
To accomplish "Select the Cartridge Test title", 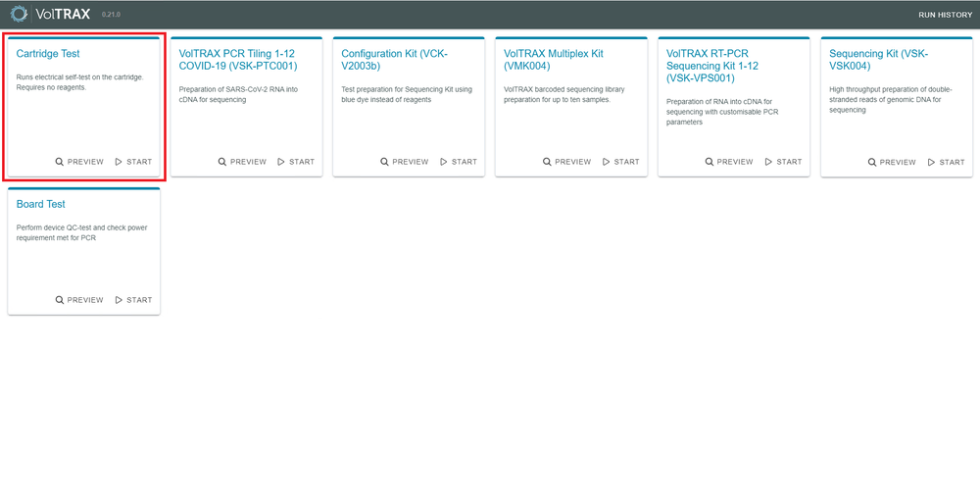I will [48, 54].
